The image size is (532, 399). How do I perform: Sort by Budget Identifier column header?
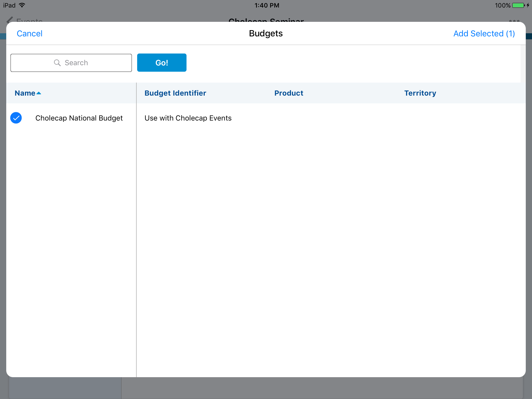(x=175, y=93)
